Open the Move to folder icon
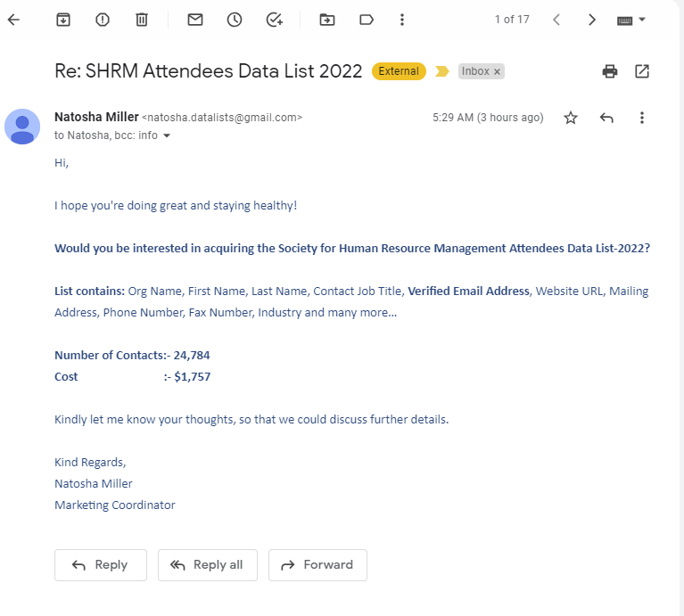684x616 pixels. point(326,20)
